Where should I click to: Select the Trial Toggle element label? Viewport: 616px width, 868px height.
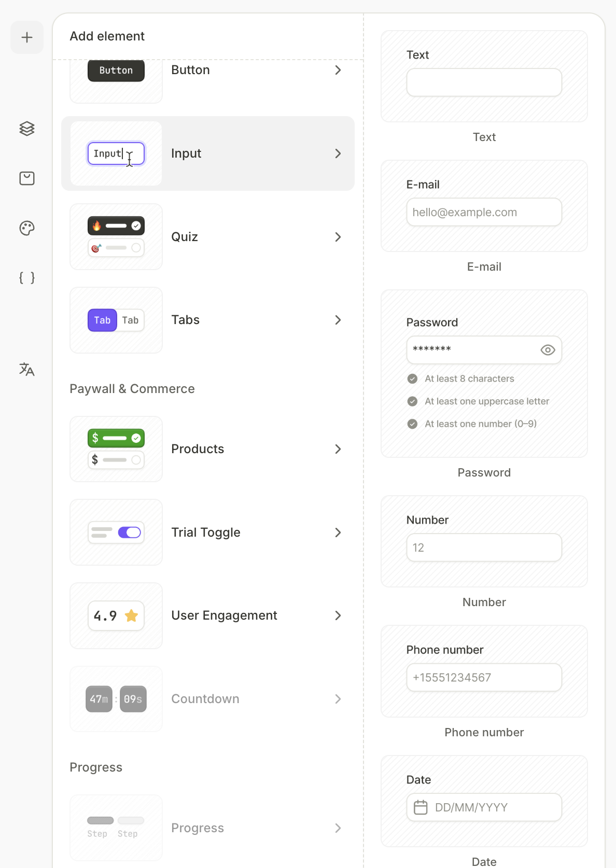pyautogui.click(x=206, y=533)
